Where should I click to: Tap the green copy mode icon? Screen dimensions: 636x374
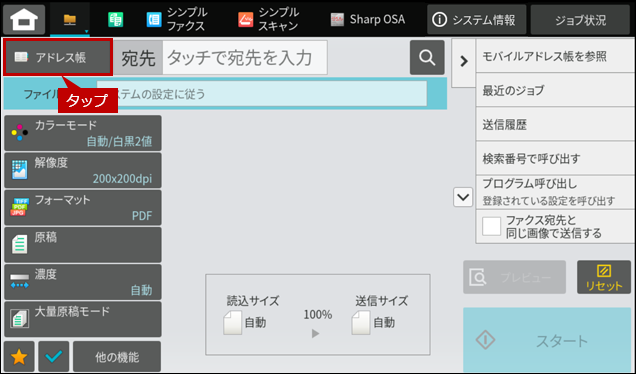coord(116,19)
